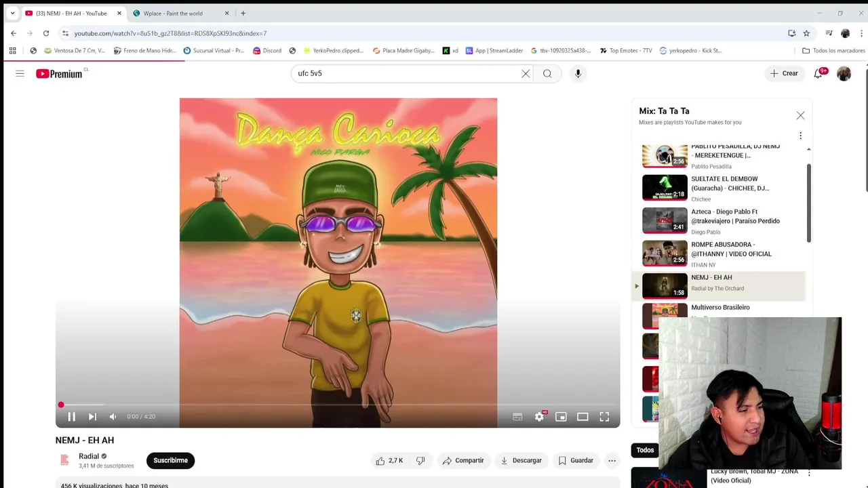The height and width of the screenshot is (488, 868).
Task: Close the Wplace browser tab
Action: point(226,14)
